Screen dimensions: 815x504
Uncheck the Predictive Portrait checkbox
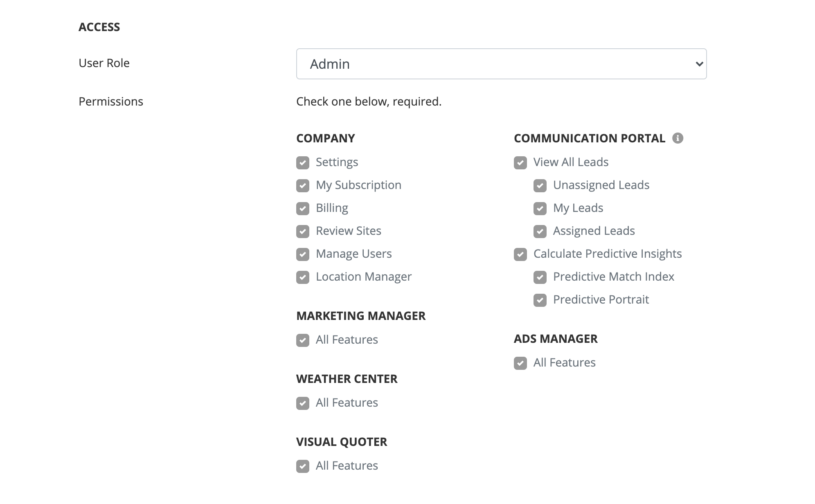click(540, 300)
